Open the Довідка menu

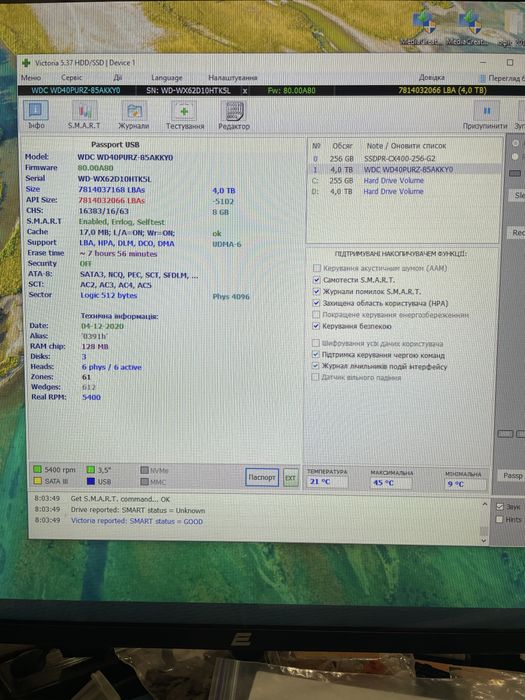[x=431, y=78]
